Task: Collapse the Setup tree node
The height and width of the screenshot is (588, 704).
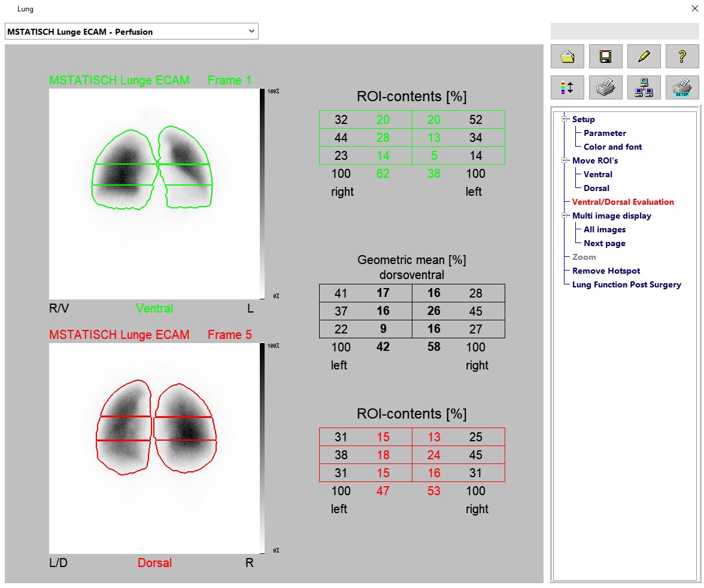Action: coord(564,119)
